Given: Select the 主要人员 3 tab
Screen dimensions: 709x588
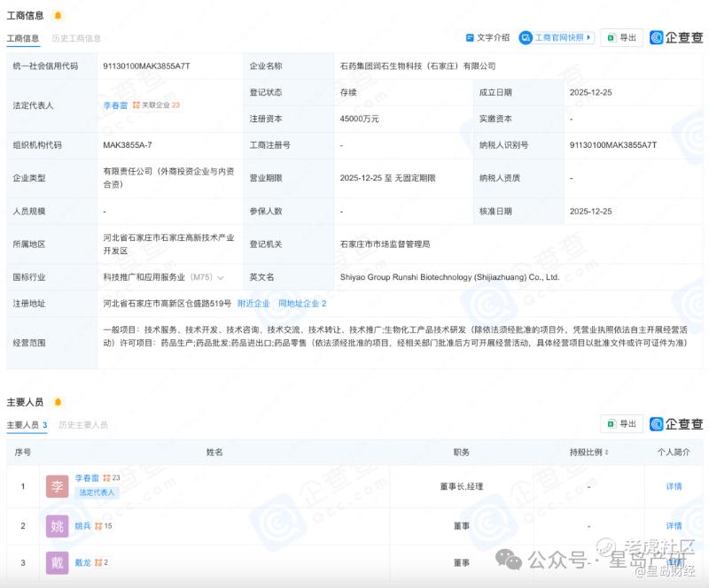Looking at the screenshot, I should pyautogui.click(x=27, y=425).
